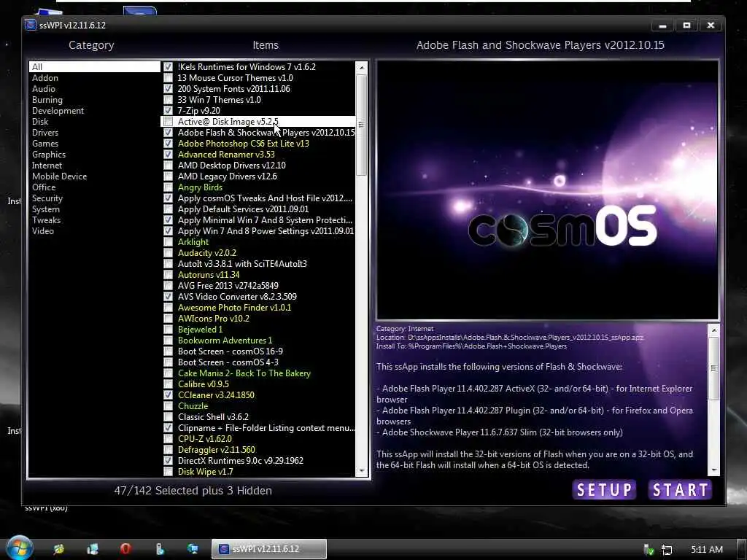The width and height of the screenshot is (747, 560).
Task: Click Classic Shell v3.6.2 item name
Action: point(213,417)
